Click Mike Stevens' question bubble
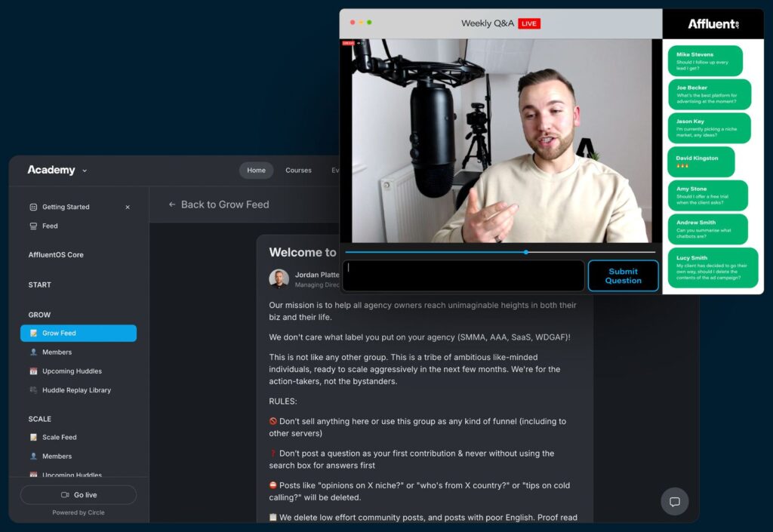Image resolution: width=773 pixels, height=532 pixels. click(704, 60)
